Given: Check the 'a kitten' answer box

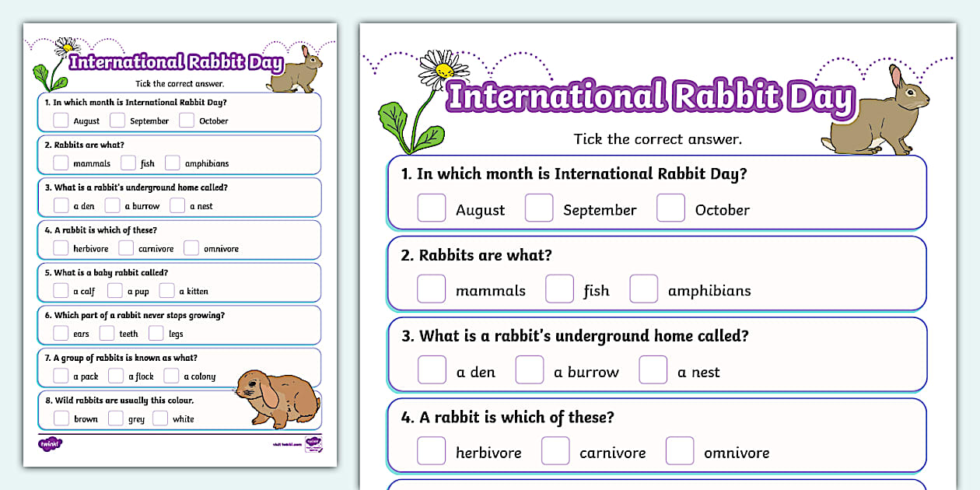Looking at the screenshot, I should 166,290.
